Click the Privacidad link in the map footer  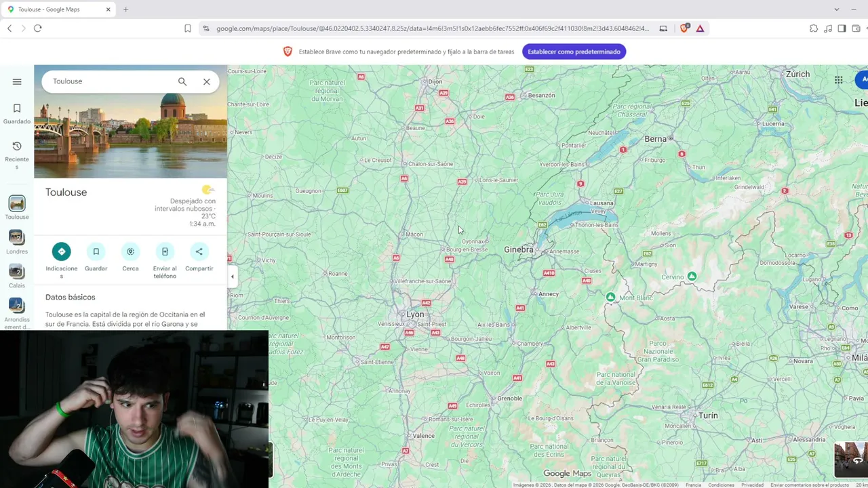pyautogui.click(x=753, y=485)
